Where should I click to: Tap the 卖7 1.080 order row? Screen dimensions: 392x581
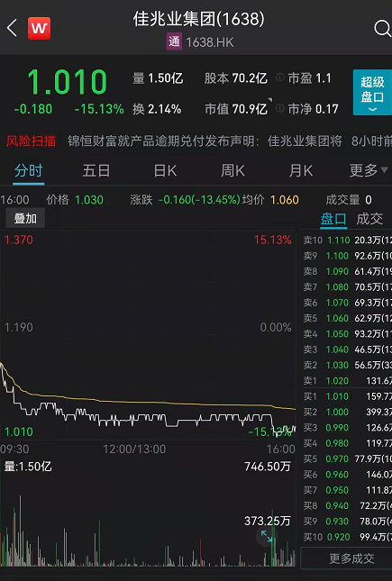click(347, 286)
